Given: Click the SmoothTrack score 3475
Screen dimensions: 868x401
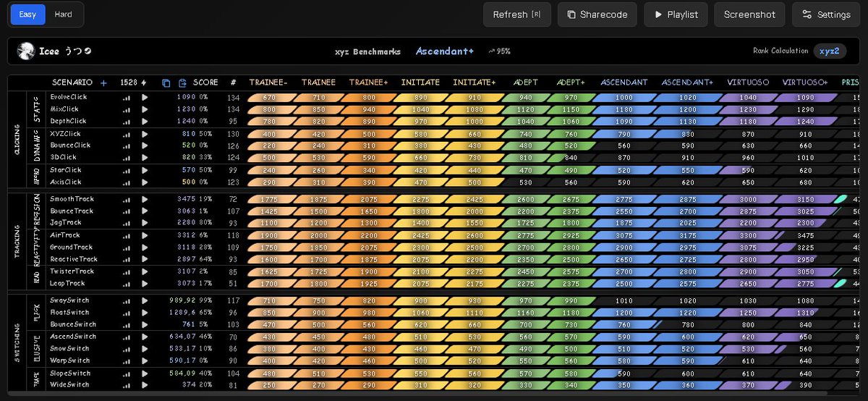Looking at the screenshot, I should pyautogui.click(x=187, y=199).
